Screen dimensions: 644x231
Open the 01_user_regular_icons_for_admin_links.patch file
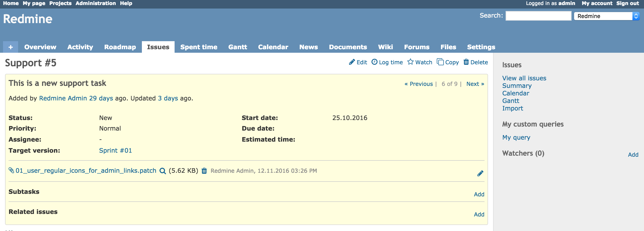click(x=86, y=171)
